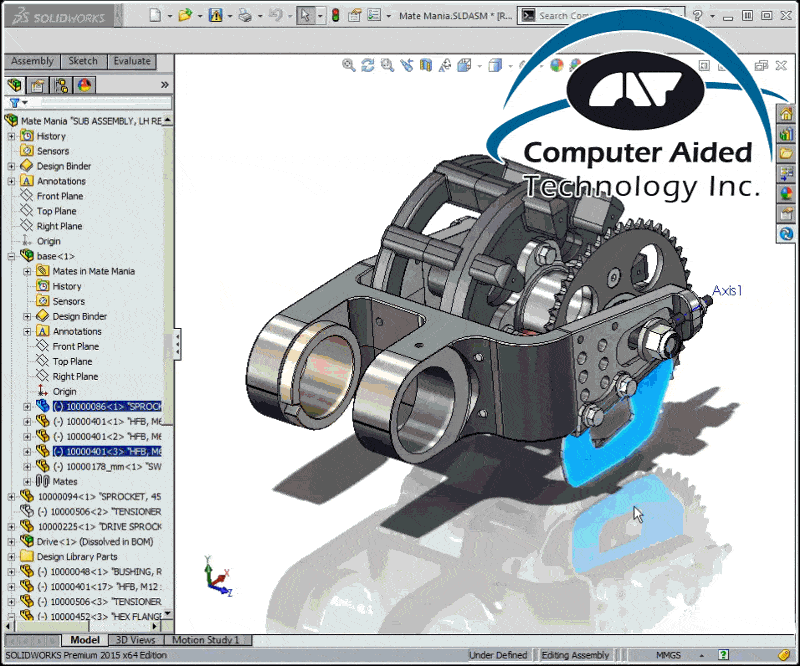The image size is (800, 666).
Task: Click the Rebuild traffic light icon
Action: pos(335,15)
